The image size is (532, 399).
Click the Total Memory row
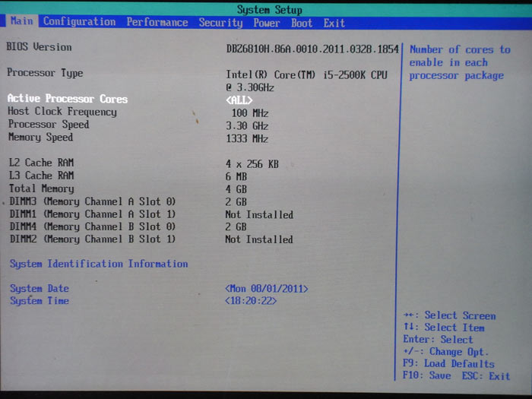point(40,188)
